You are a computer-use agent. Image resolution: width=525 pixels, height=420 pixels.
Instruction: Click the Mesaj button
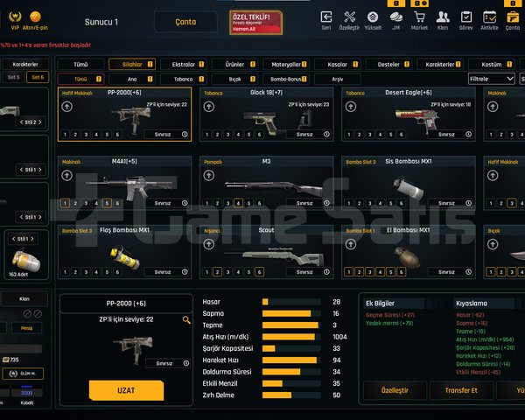(27, 328)
